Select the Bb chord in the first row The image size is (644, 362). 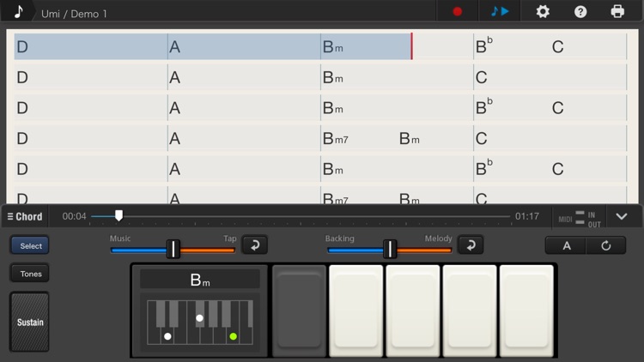click(x=483, y=46)
